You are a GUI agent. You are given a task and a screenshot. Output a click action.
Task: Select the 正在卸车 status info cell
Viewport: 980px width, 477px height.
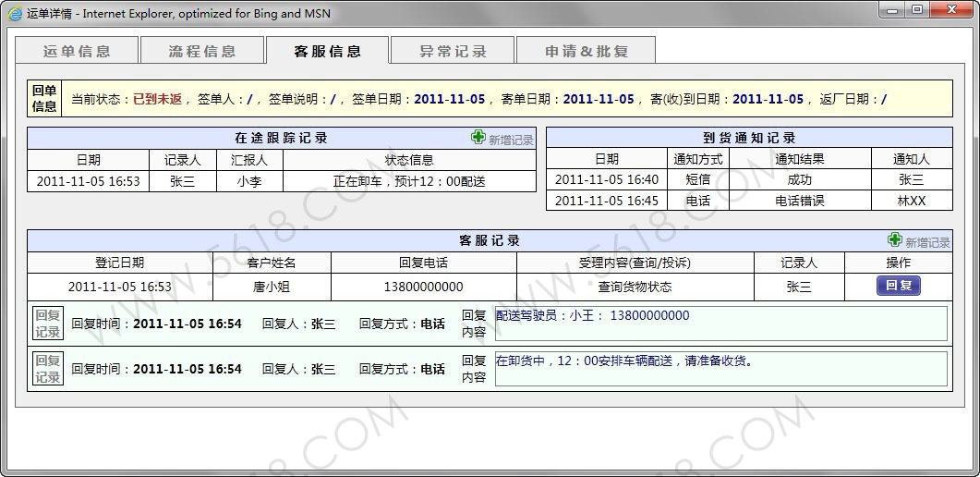point(409,181)
